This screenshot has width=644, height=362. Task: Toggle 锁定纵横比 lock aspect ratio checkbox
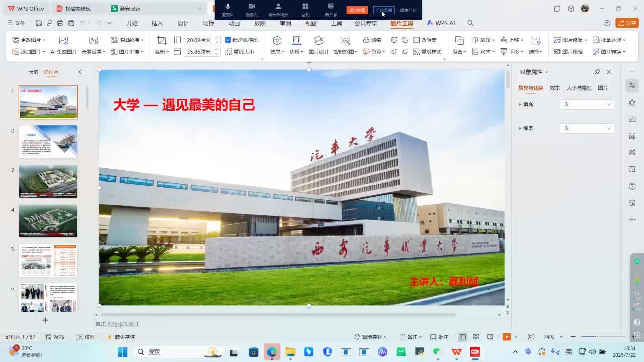tap(228, 40)
